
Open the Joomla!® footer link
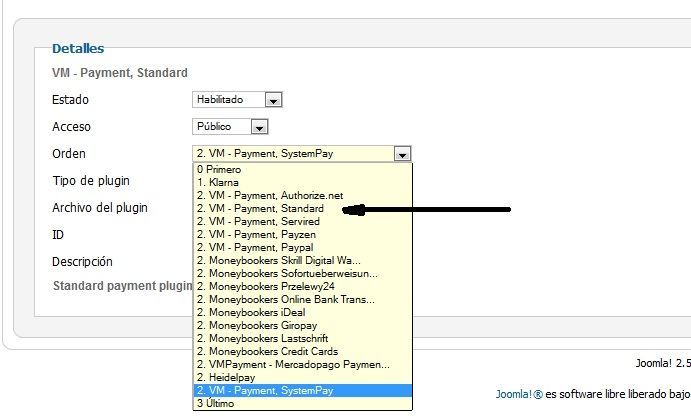point(519,394)
